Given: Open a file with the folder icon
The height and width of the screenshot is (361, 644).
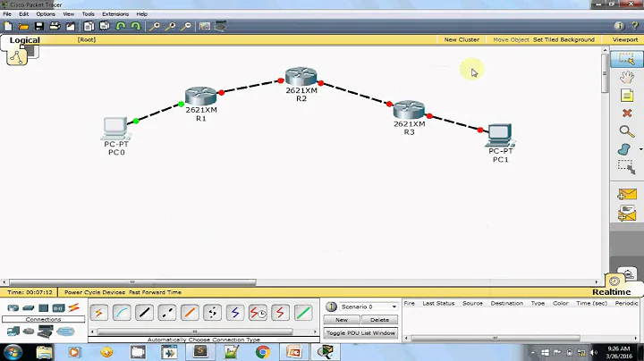Looking at the screenshot, I should [23, 27].
